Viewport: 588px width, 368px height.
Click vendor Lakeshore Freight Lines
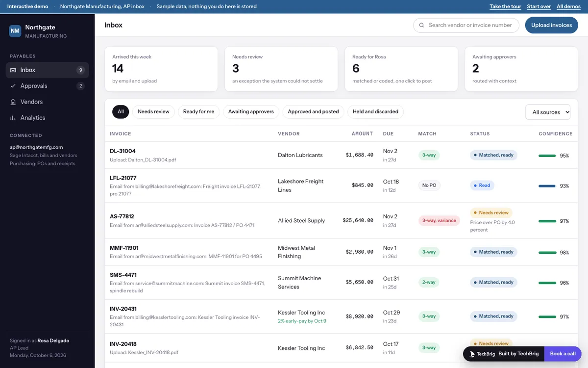(300, 185)
